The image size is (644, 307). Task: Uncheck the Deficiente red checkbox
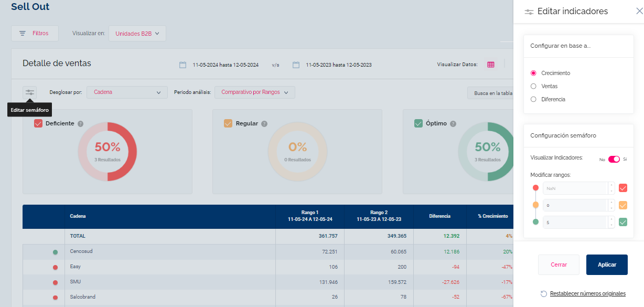pos(38,123)
